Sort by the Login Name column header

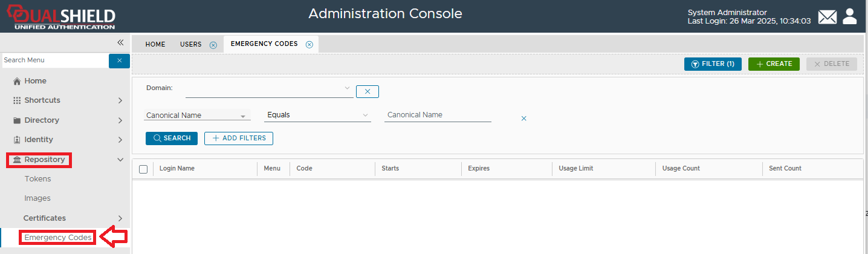[177, 169]
